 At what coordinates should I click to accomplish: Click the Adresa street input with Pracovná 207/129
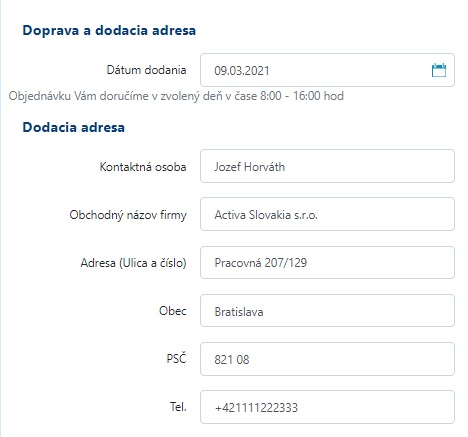coord(327,262)
